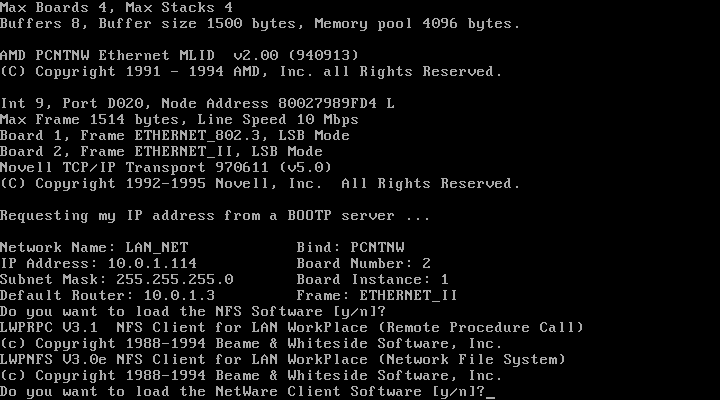
Task: Click 'Board Instance: 1'
Action: [373, 280]
